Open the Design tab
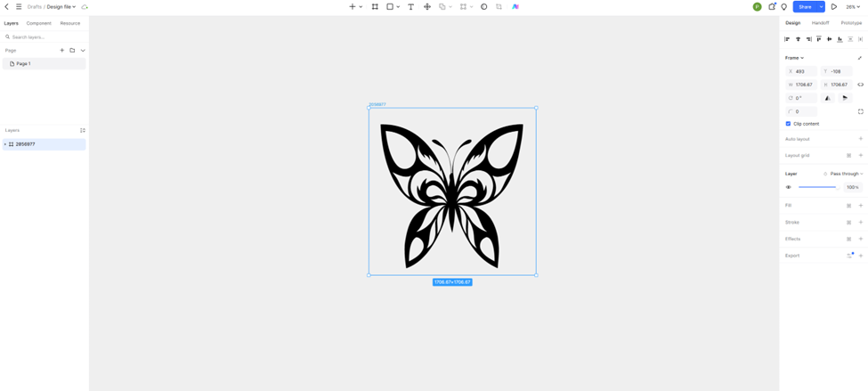This screenshot has width=868, height=391. 792,23
